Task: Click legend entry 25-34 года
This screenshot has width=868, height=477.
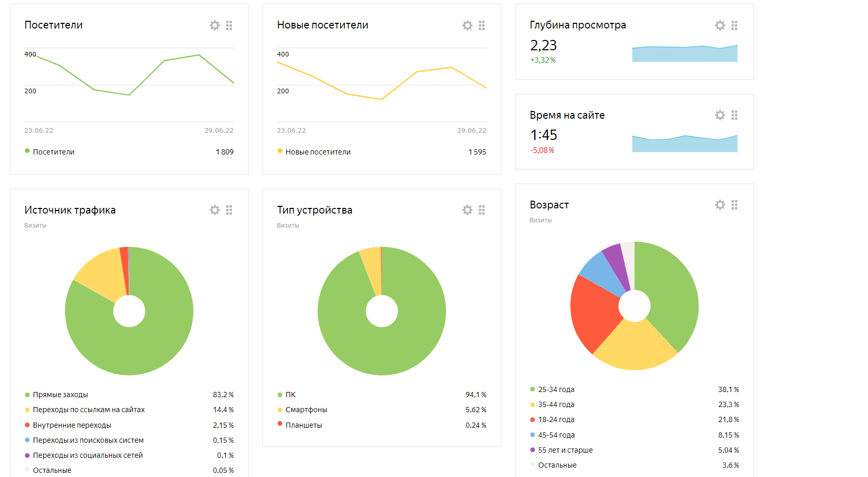Action: pyautogui.click(x=552, y=389)
